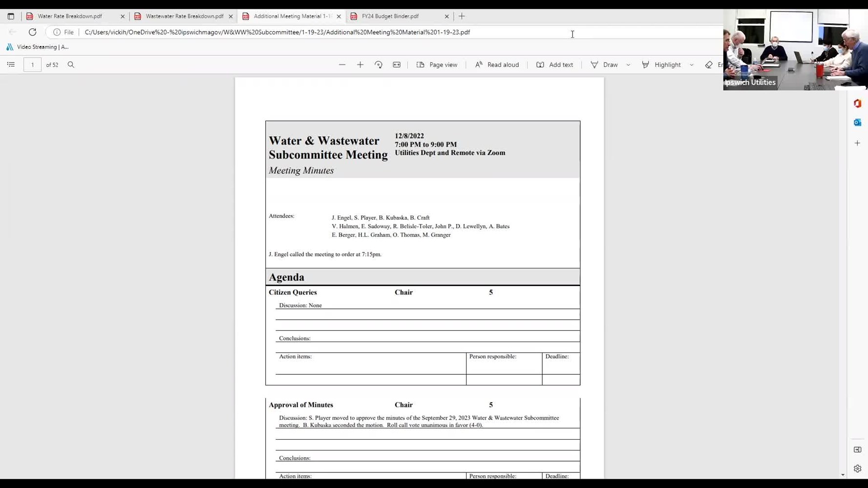Click the address bar URL
The width and height of the screenshot is (868, 488).
pos(277,32)
